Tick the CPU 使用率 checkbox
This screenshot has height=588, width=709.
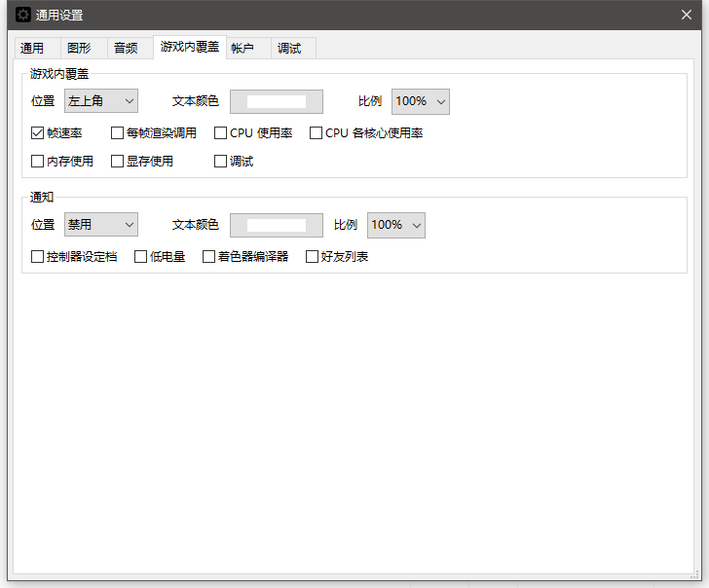tap(221, 133)
